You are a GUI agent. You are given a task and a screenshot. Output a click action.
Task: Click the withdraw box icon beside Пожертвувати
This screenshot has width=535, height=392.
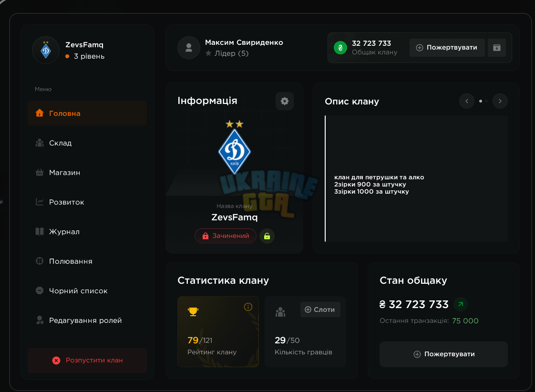pyautogui.click(x=497, y=47)
